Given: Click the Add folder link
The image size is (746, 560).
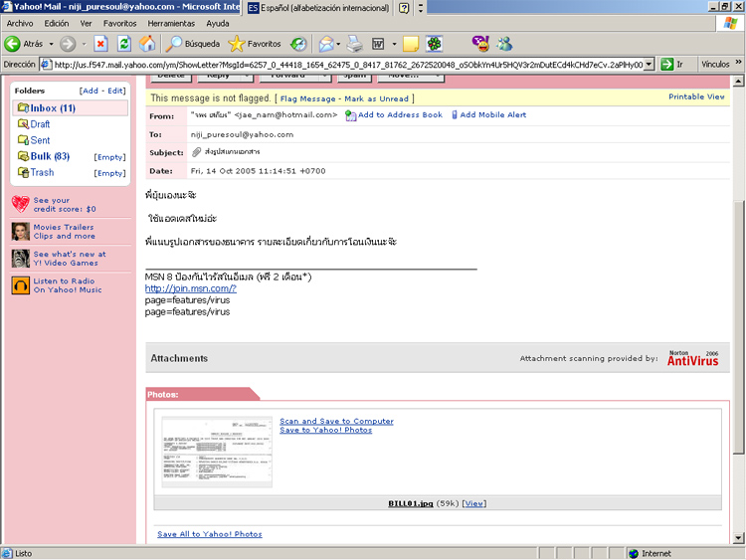Looking at the screenshot, I should click(91, 91).
